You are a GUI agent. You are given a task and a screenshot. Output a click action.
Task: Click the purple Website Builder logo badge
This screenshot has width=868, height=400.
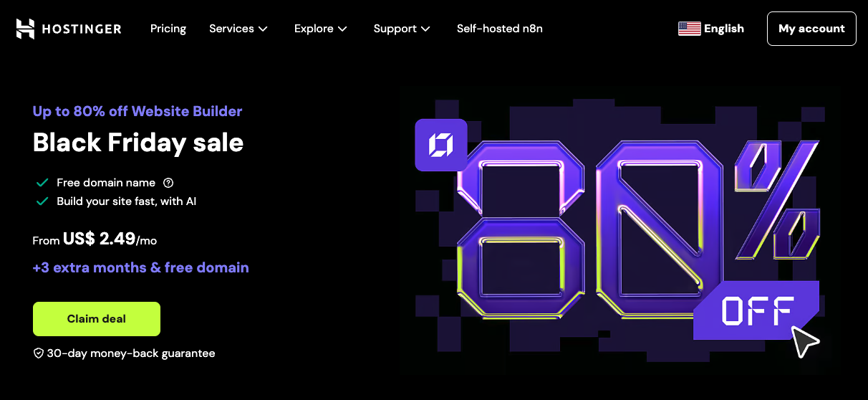(441, 145)
